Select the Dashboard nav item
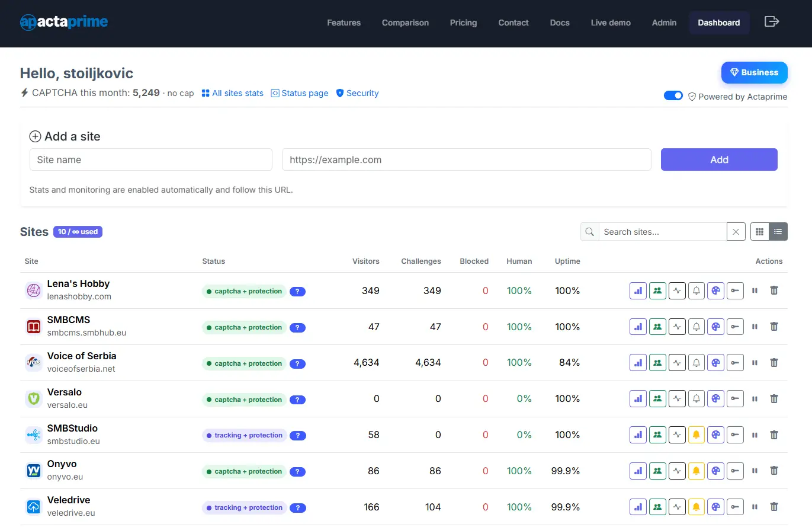This screenshot has height=527, width=812. [x=719, y=23]
